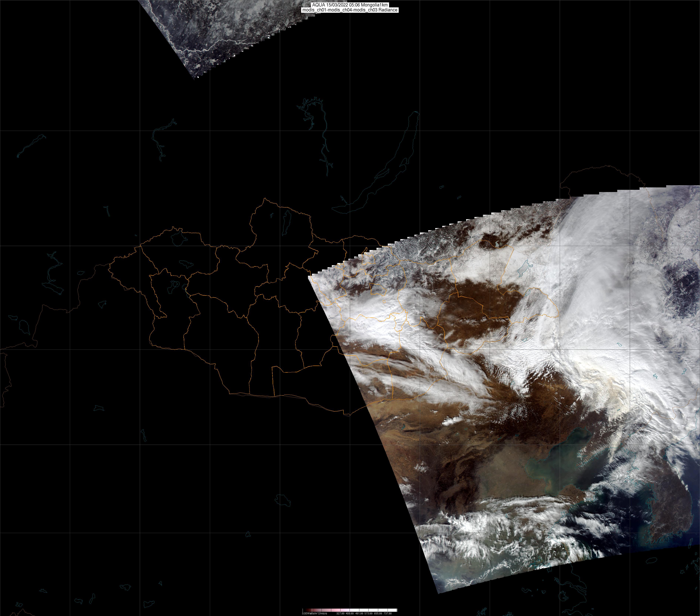Viewport: 700px width, 616px height.
Task: Click the modis_ch01-modis_ch04-modis_ch03 Radiance caption
Action: [350, 10]
